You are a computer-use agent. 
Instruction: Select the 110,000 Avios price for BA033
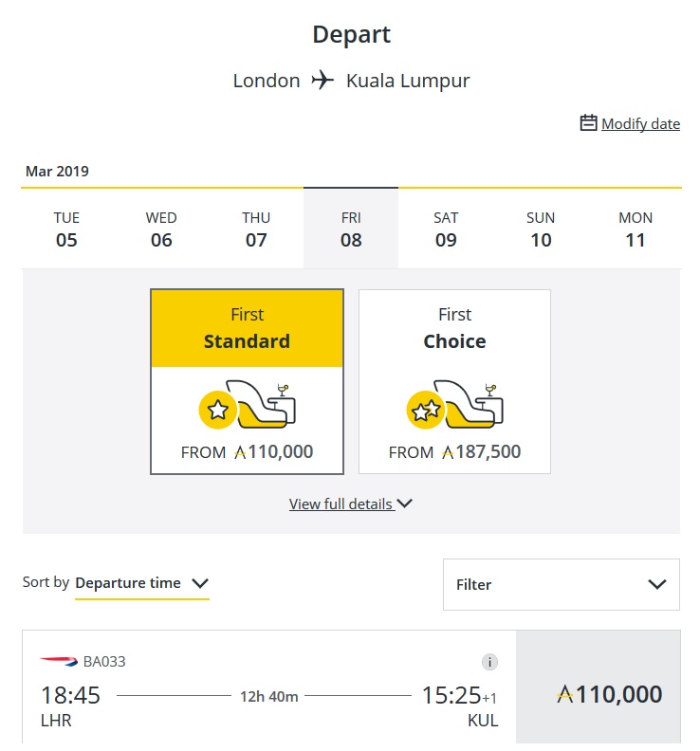coord(609,694)
